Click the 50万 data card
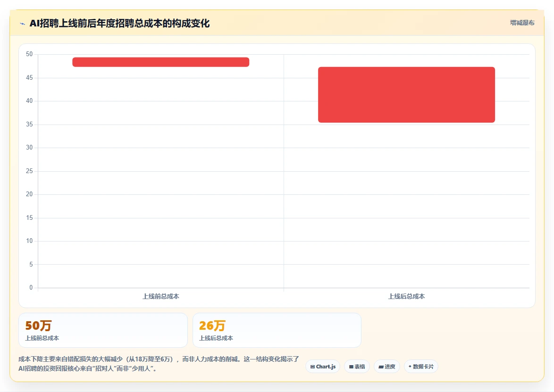The width and height of the screenshot is (554, 392). [103, 330]
